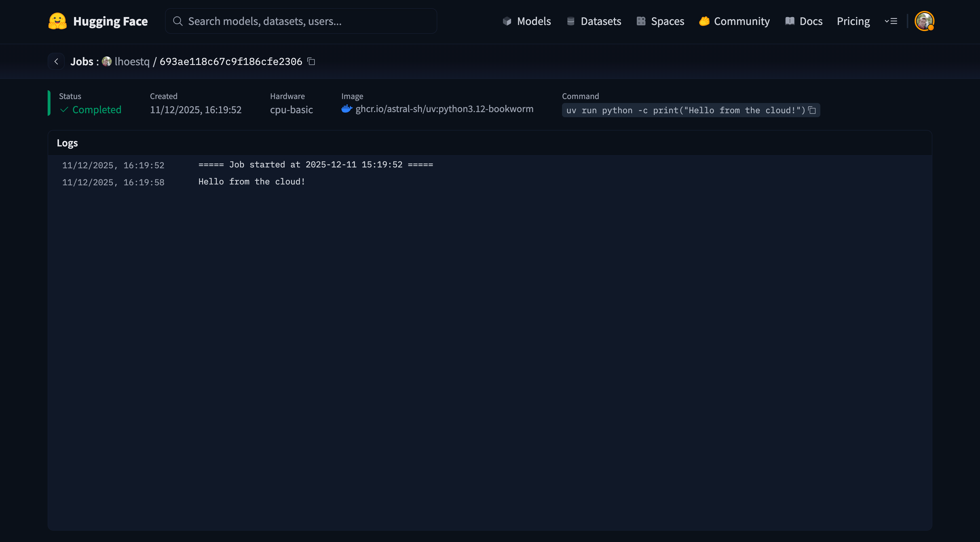This screenshot has width=980, height=542.
Task: Open lhoestq's profile link
Action: point(132,61)
